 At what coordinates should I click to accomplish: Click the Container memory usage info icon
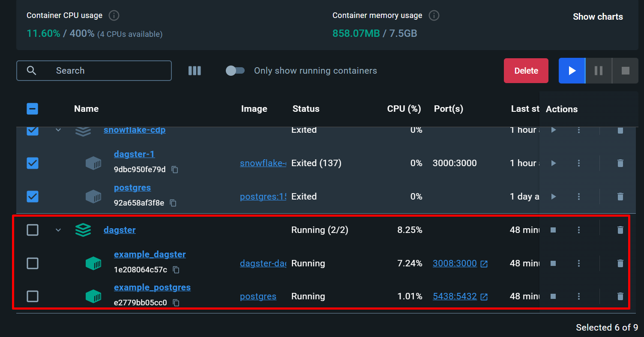[x=434, y=15]
